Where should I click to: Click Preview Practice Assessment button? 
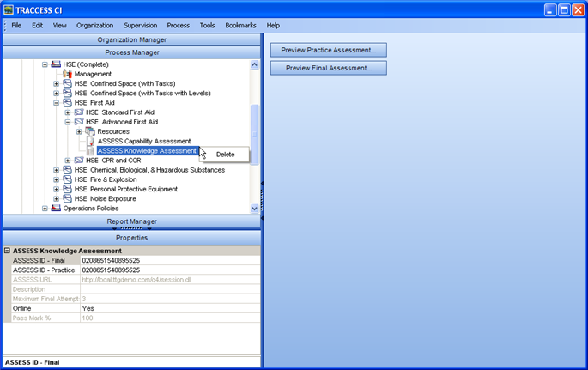coord(329,50)
